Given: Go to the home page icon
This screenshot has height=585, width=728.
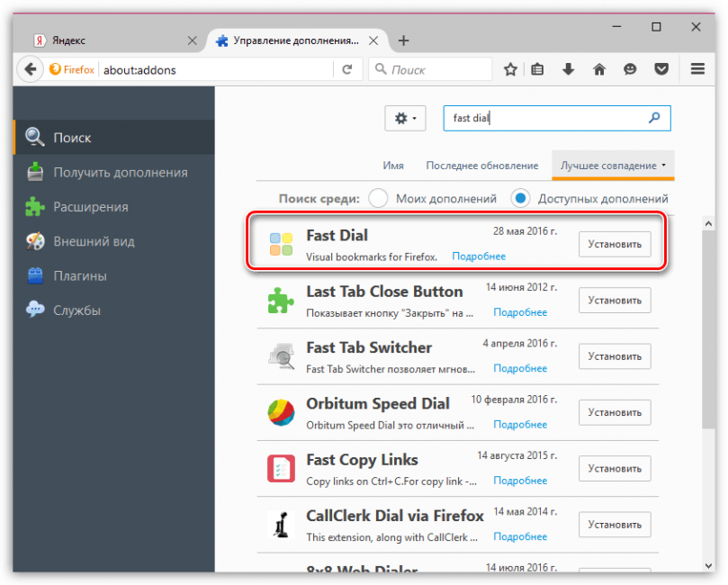Looking at the screenshot, I should coord(599,69).
